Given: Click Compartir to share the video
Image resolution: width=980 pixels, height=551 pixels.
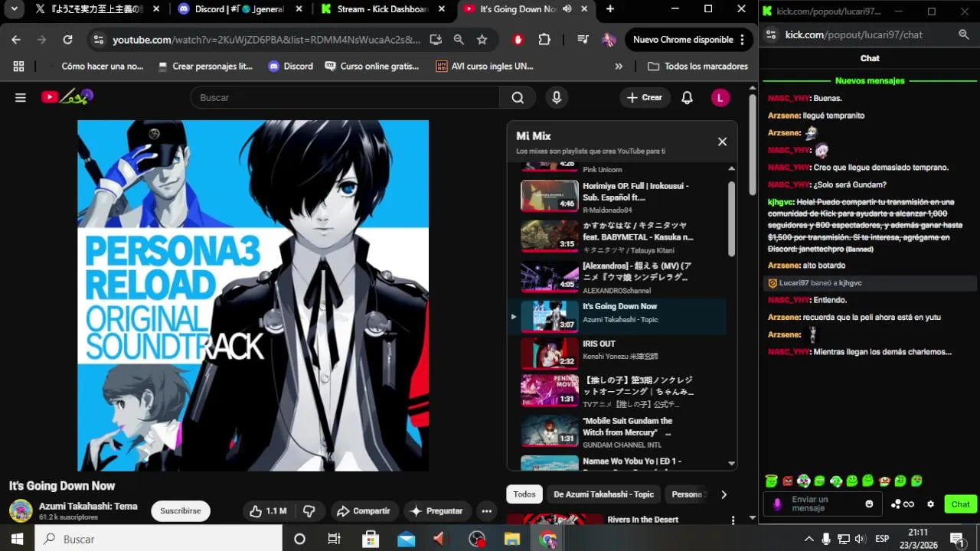Looking at the screenshot, I should click(x=363, y=511).
